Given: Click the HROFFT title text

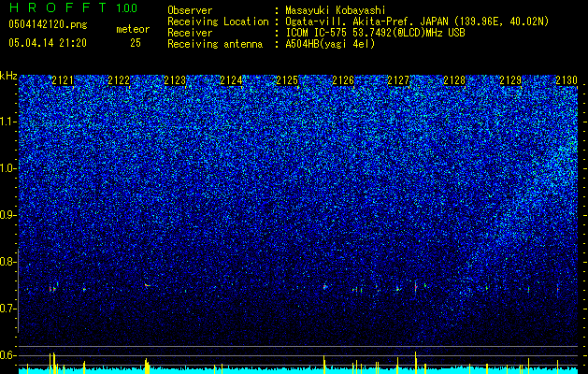Looking at the screenshot, I should [58, 7].
